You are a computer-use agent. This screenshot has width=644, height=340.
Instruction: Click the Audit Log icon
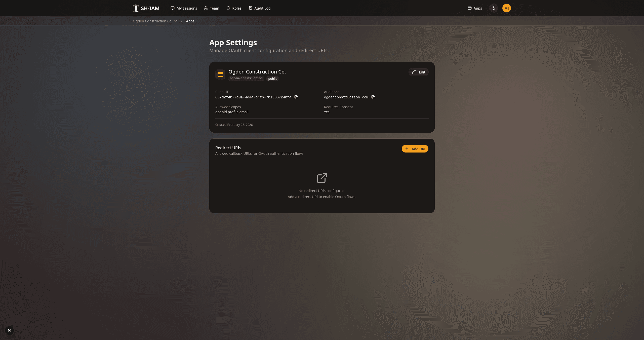point(250,8)
